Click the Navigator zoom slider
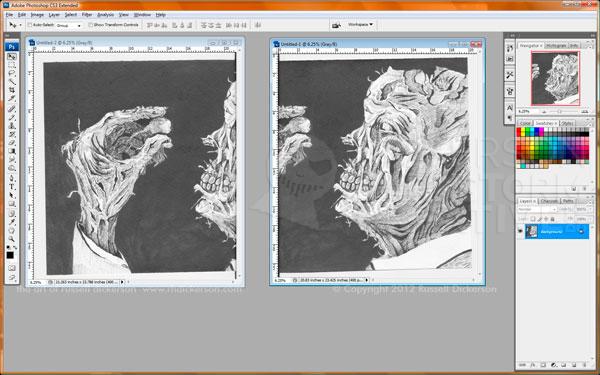The height and width of the screenshot is (375, 600). pos(559,111)
